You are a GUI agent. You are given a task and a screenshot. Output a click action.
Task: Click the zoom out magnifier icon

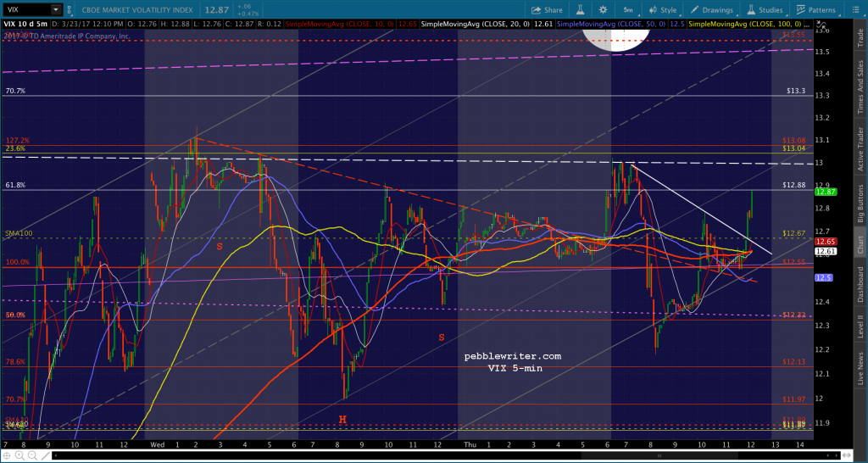tap(32, 456)
